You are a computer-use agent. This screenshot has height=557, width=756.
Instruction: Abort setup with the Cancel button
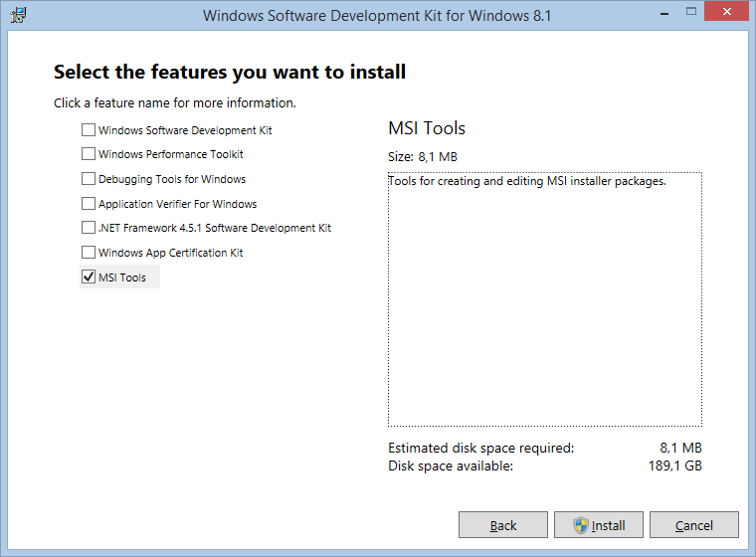pos(693,525)
